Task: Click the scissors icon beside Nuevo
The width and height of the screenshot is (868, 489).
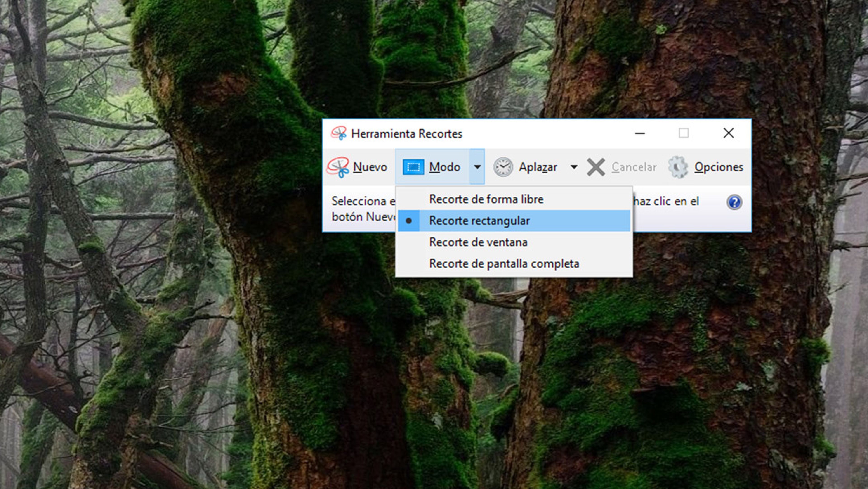Action: pos(338,167)
